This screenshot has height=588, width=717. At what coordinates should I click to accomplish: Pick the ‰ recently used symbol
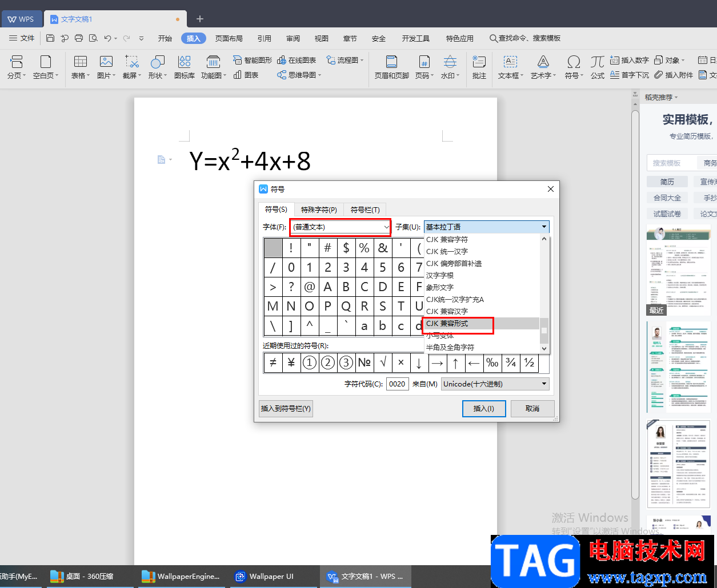coord(492,363)
